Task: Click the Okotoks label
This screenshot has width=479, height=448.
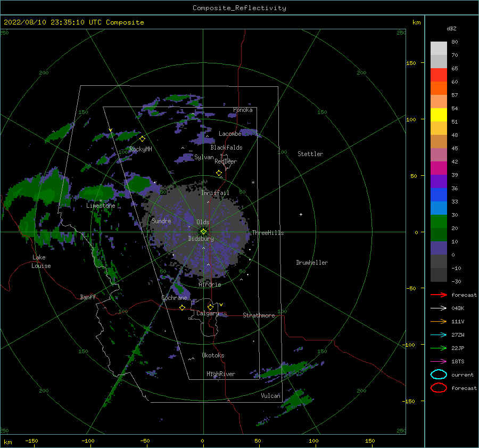Action: click(213, 355)
